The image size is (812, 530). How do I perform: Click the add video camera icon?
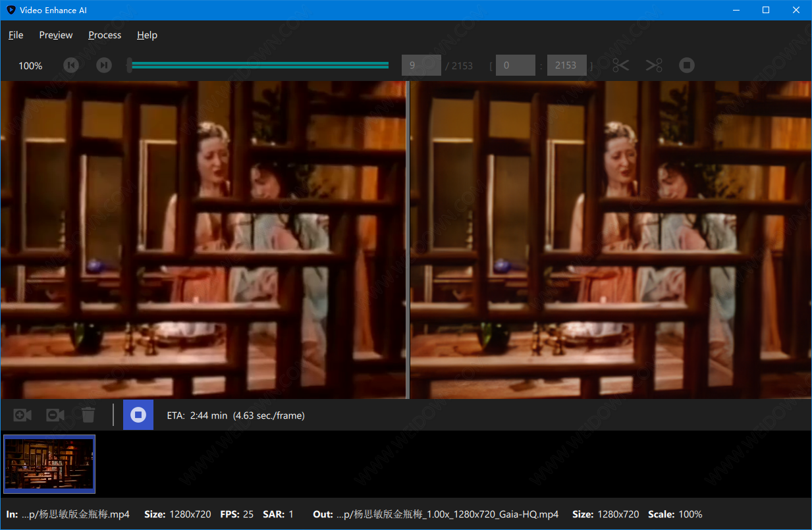[22, 415]
